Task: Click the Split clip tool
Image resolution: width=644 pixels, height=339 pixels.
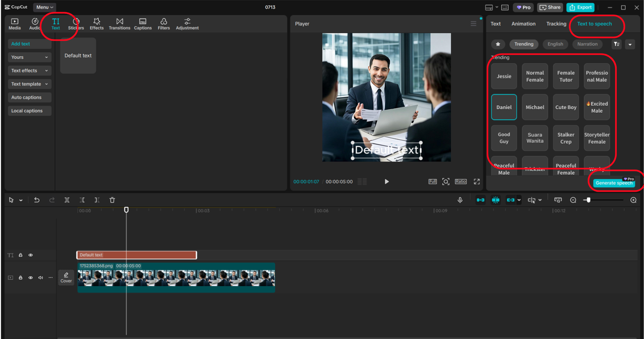Action: [x=67, y=200]
